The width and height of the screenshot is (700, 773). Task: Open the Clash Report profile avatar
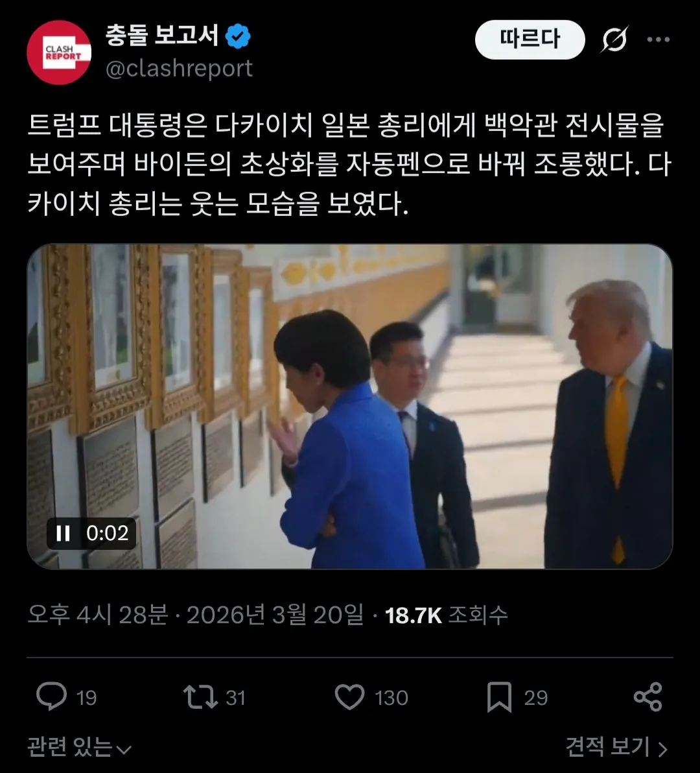point(59,53)
